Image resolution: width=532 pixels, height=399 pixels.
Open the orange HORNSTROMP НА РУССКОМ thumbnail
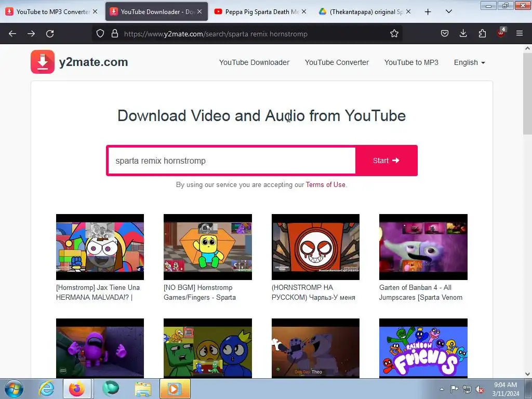[315, 247]
